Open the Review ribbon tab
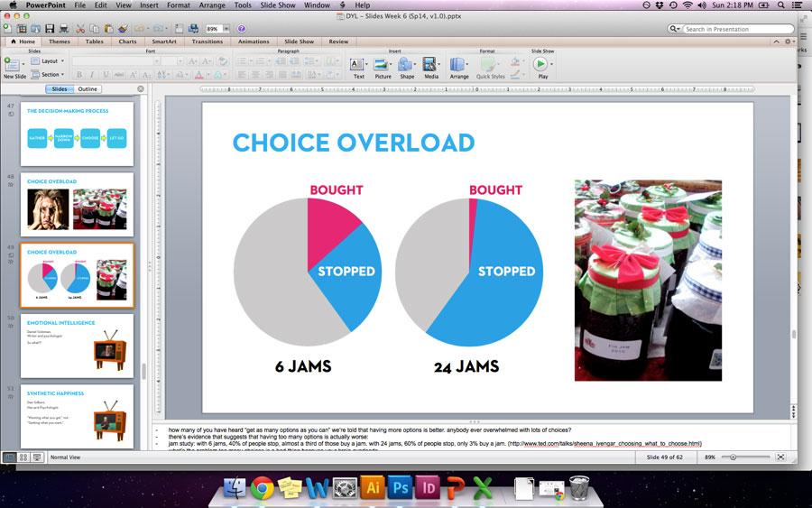The image size is (812, 508). click(x=338, y=42)
